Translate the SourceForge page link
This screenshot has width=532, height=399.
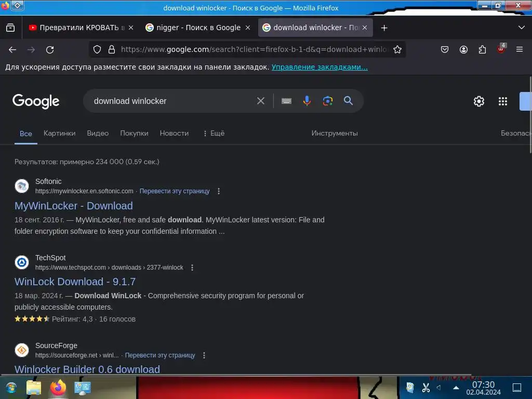point(160,355)
